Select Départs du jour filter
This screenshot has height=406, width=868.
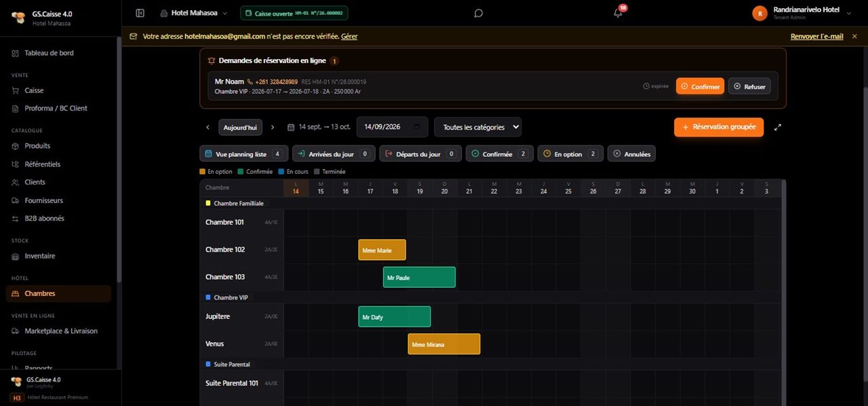(420, 154)
